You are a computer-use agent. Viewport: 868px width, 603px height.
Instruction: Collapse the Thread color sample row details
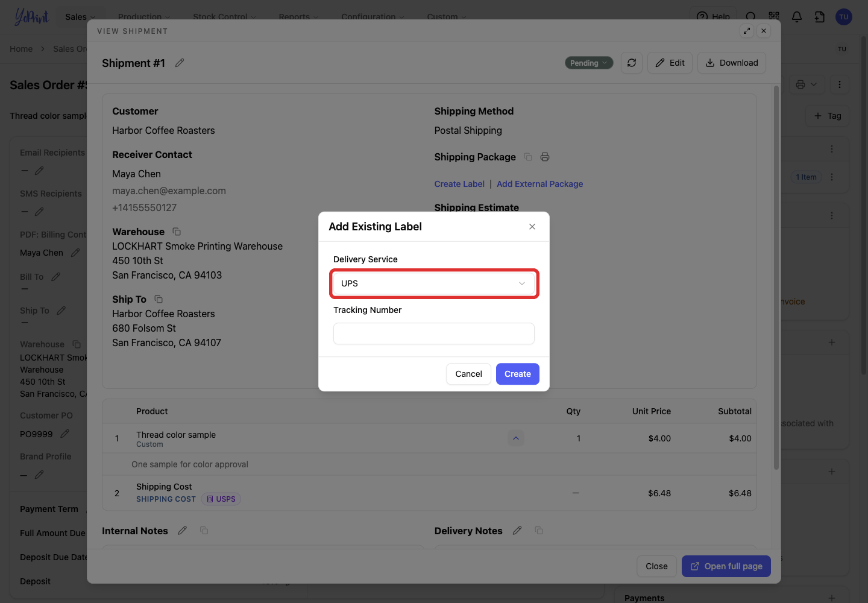coord(516,438)
